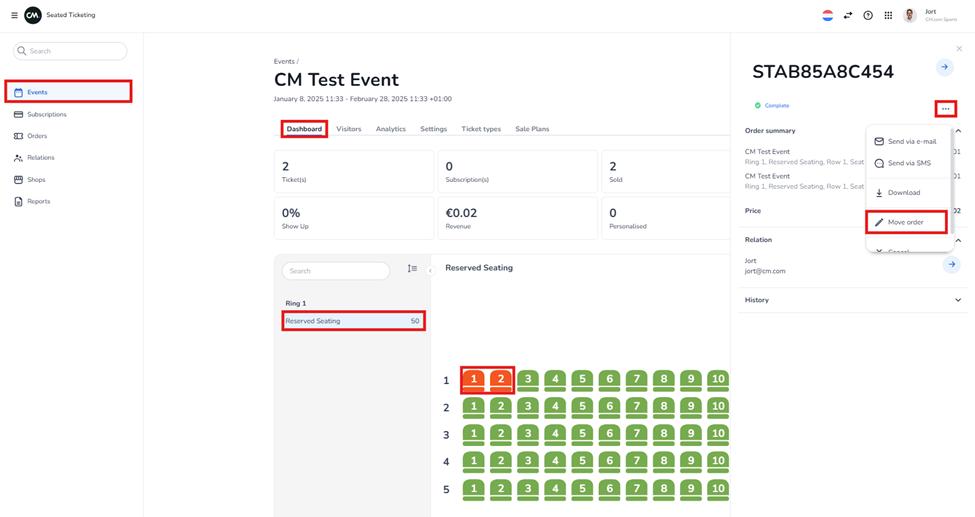Screen dimensions: 975x517
Task: Open the Sale Plans tab
Action: click(x=532, y=129)
